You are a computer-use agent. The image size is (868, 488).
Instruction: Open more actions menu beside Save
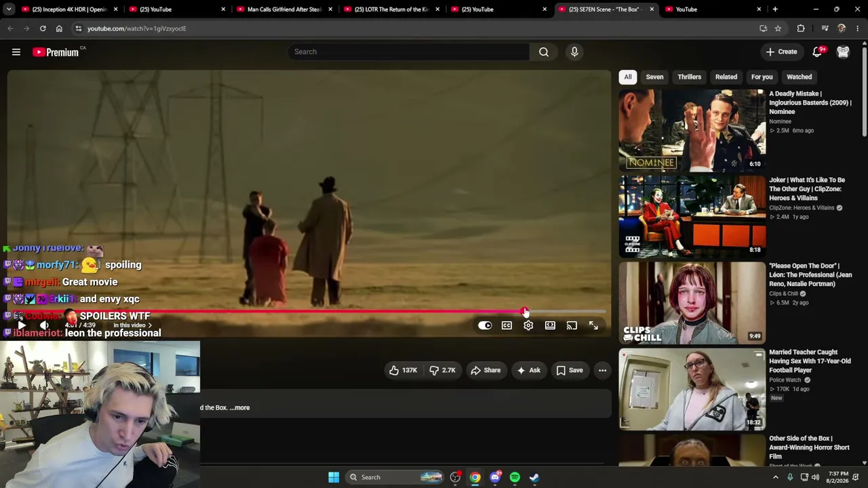[602, 370]
